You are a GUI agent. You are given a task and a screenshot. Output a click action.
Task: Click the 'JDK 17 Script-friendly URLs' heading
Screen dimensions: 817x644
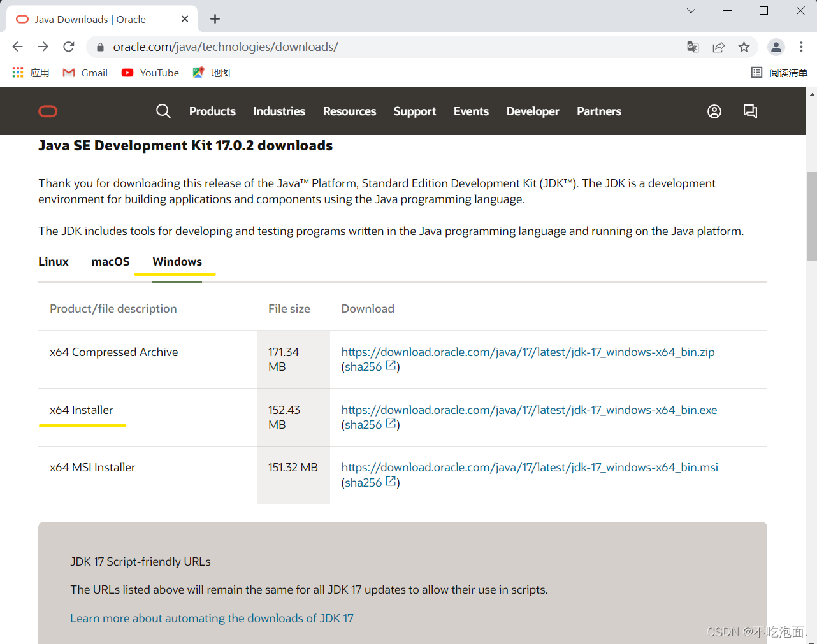[140, 562]
